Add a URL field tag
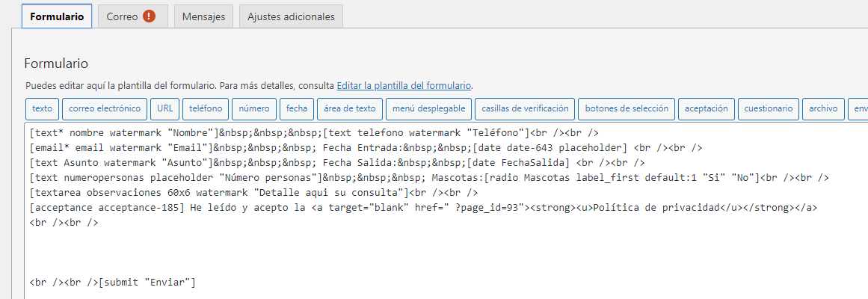868x299 pixels. coord(165,109)
